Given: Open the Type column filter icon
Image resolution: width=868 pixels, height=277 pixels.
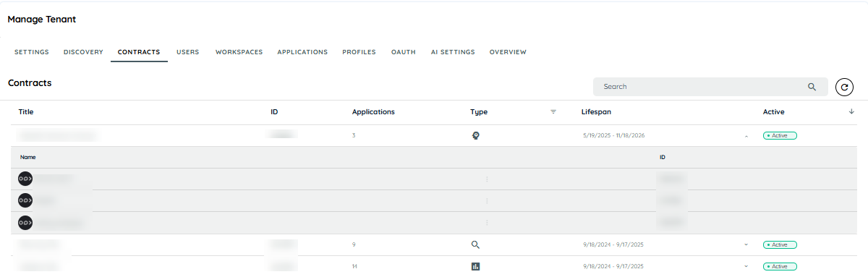Looking at the screenshot, I should tap(553, 112).
